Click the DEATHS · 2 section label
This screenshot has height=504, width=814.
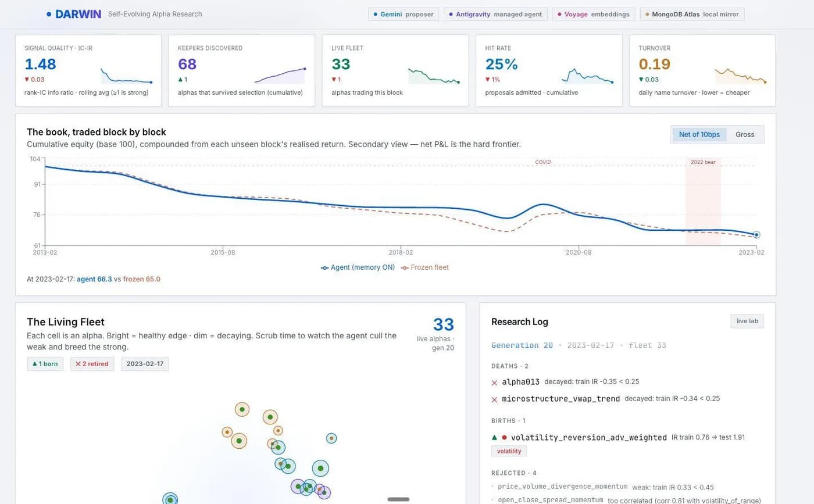[510, 366]
